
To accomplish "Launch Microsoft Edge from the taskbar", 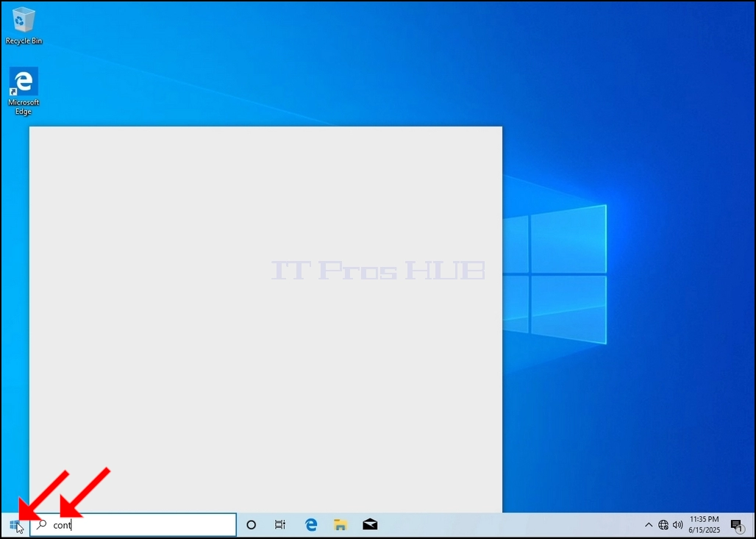I will coord(311,524).
